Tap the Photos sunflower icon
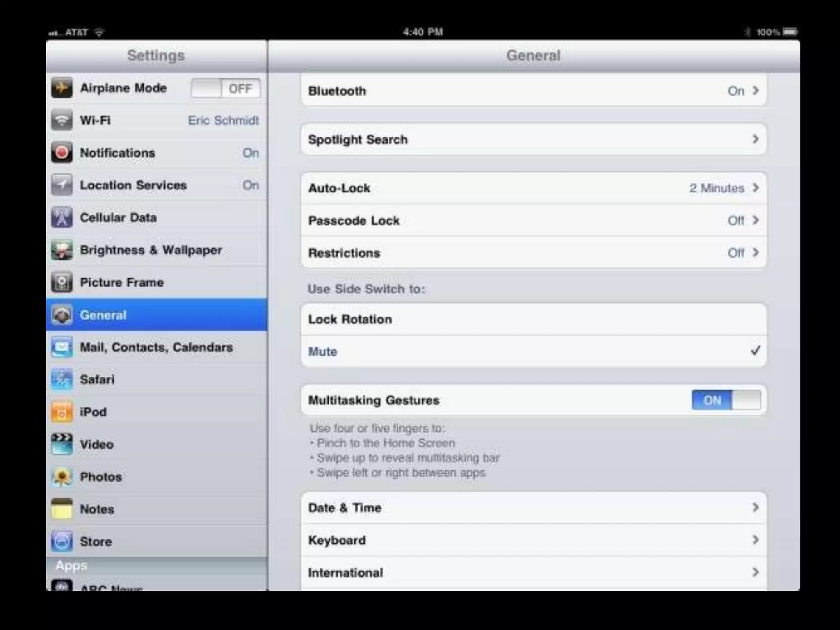The width and height of the screenshot is (840, 630). 62,477
